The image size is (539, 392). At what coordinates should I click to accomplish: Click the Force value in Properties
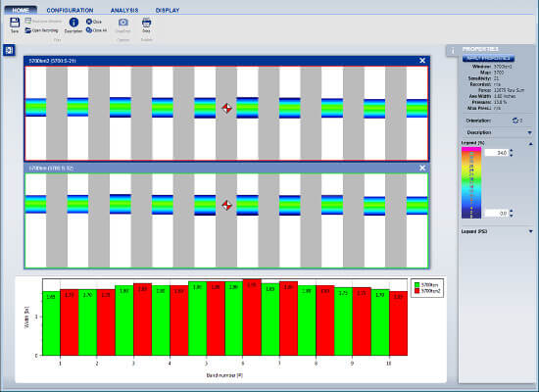click(x=509, y=90)
